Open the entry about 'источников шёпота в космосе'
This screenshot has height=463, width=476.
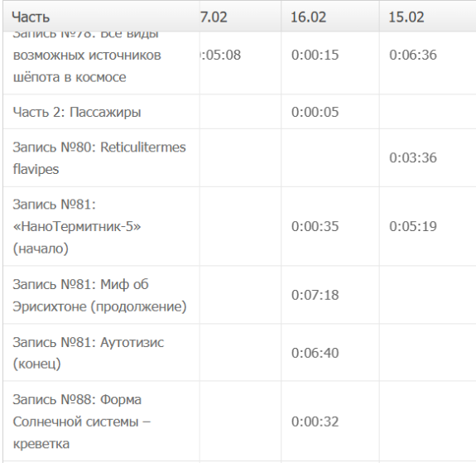click(87, 58)
